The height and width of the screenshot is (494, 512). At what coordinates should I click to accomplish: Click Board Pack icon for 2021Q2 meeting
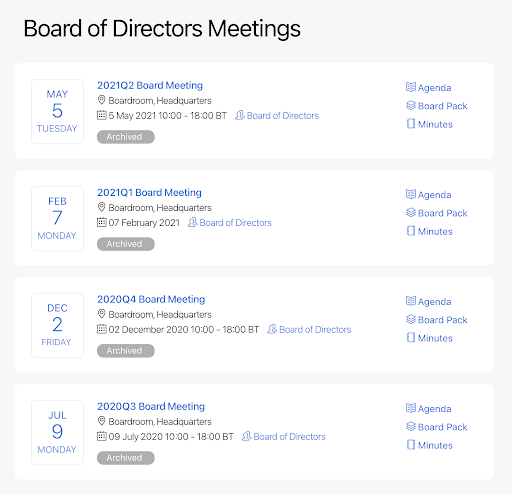411,106
